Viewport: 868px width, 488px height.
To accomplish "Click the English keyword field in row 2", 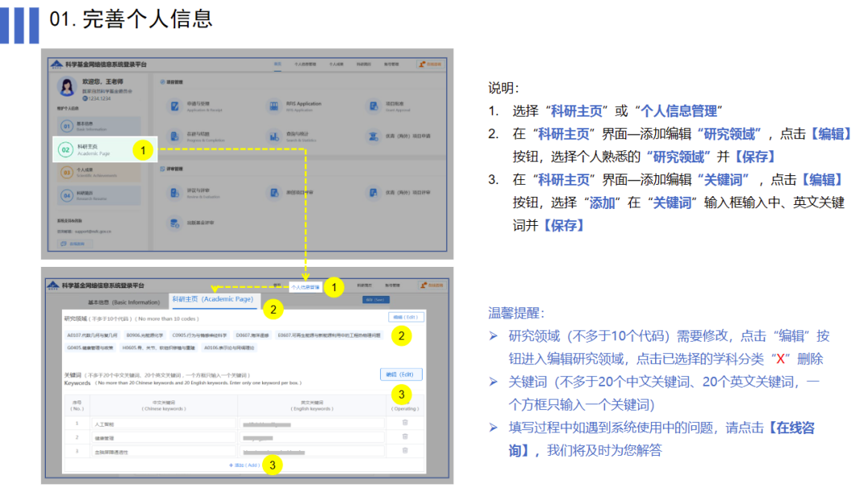I will [312, 438].
